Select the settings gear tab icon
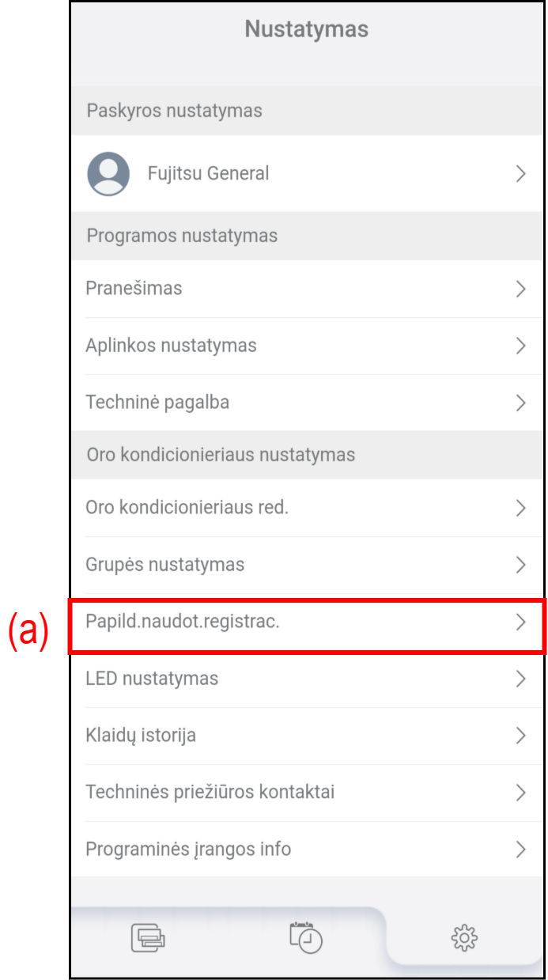The width and height of the screenshot is (548, 980). click(464, 938)
